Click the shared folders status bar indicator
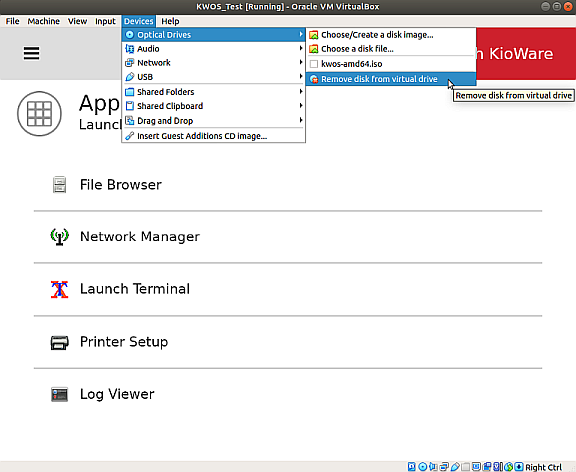 [465, 466]
